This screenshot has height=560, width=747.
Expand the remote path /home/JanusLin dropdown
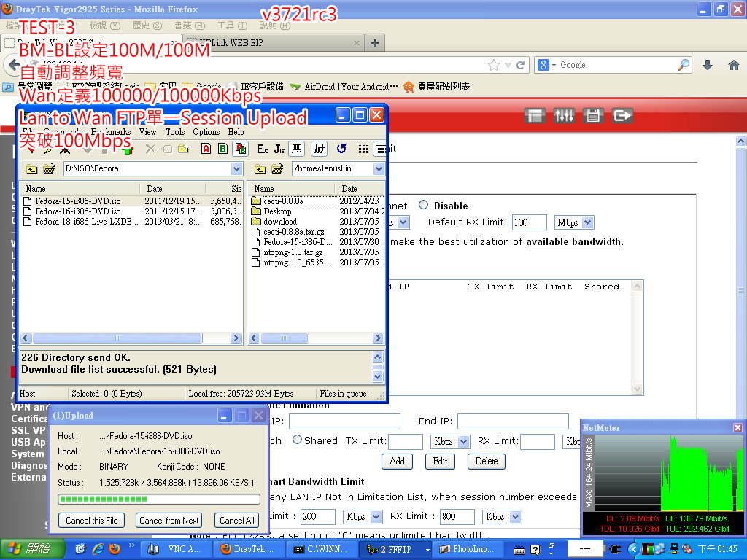point(379,168)
